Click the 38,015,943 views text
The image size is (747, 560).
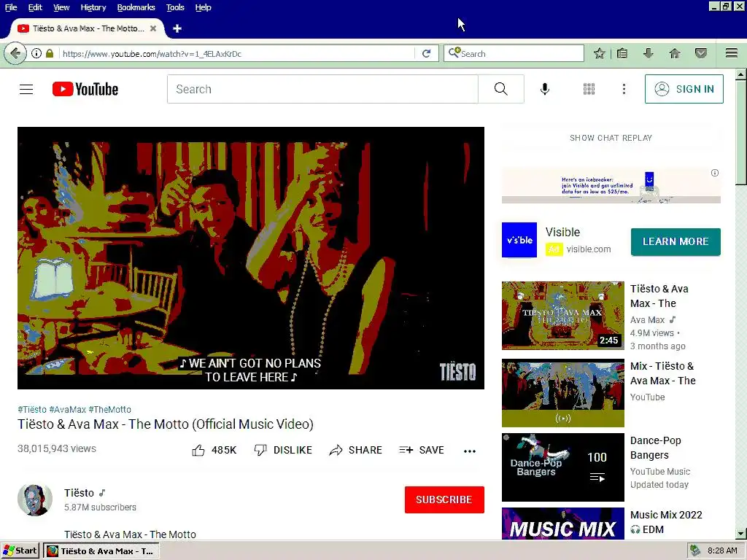[x=57, y=448]
